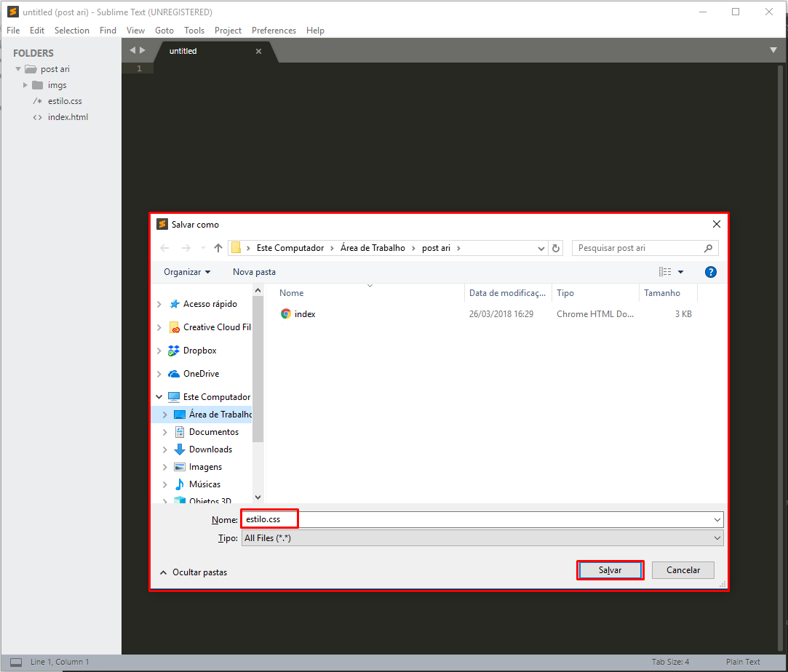788x672 pixels.
Task: Click the Up folder arrow in dialog
Action: [218, 248]
